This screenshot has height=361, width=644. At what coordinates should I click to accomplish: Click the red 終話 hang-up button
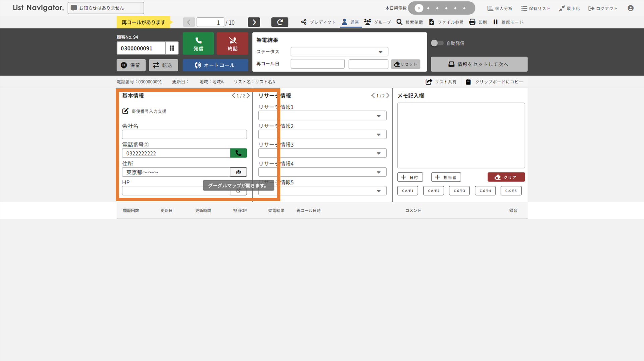[x=232, y=44]
